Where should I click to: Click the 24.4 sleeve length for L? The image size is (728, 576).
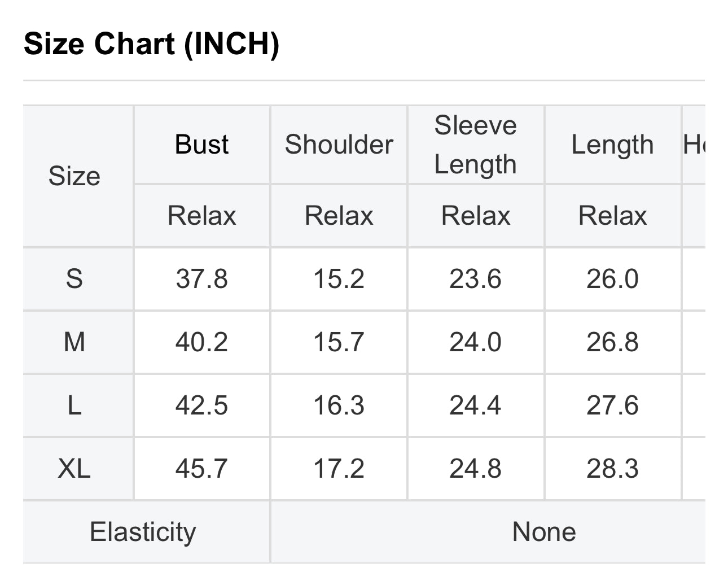pyautogui.click(x=475, y=405)
